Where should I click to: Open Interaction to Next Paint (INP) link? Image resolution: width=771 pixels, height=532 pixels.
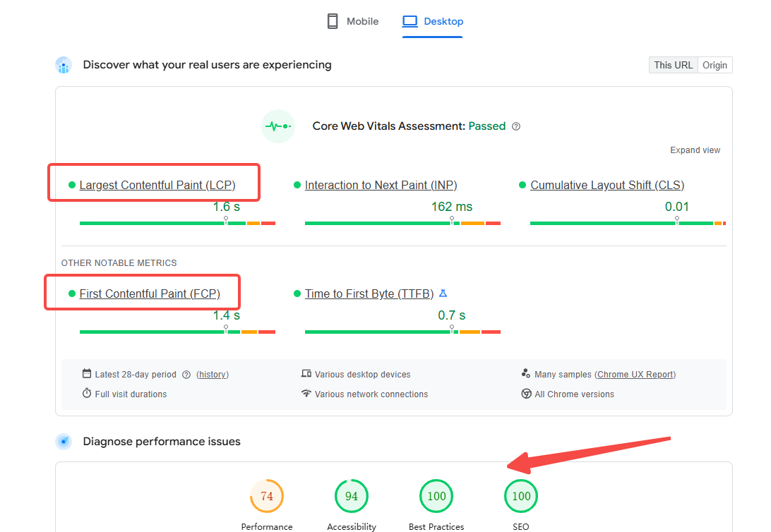coord(381,185)
